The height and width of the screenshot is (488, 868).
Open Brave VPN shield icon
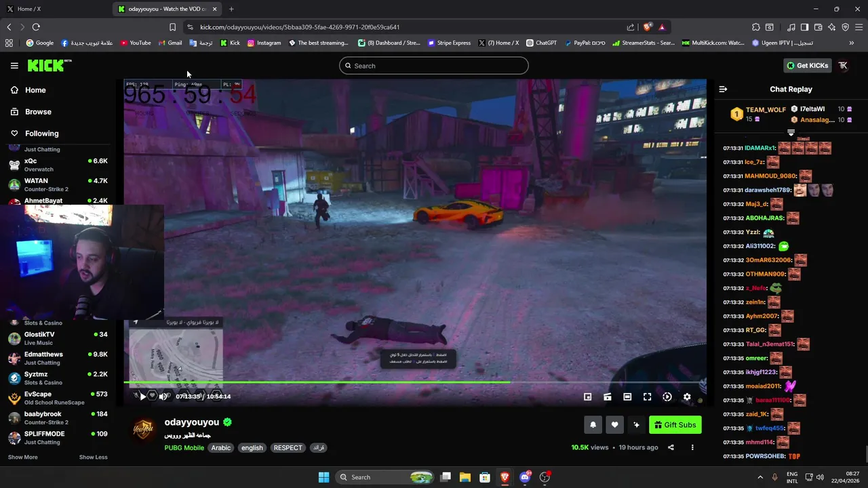point(845,27)
